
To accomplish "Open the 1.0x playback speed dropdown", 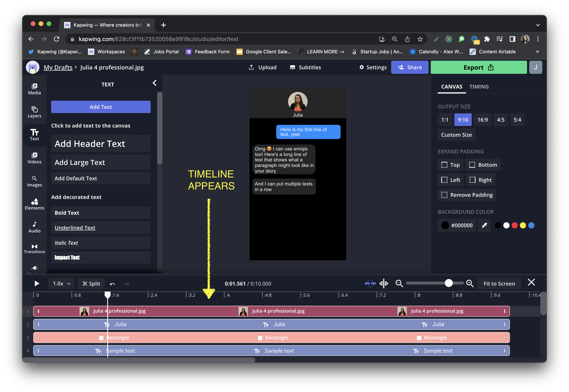I will coord(61,283).
